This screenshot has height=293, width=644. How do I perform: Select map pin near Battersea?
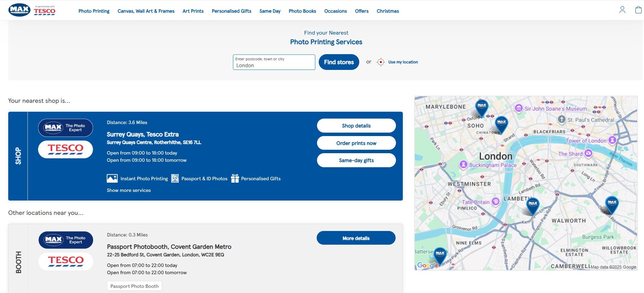point(440,255)
